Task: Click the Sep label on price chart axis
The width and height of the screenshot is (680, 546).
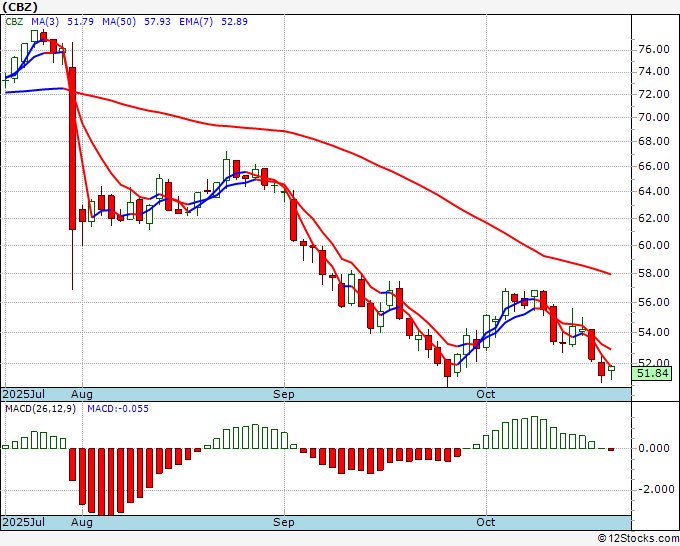Action: click(x=284, y=394)
